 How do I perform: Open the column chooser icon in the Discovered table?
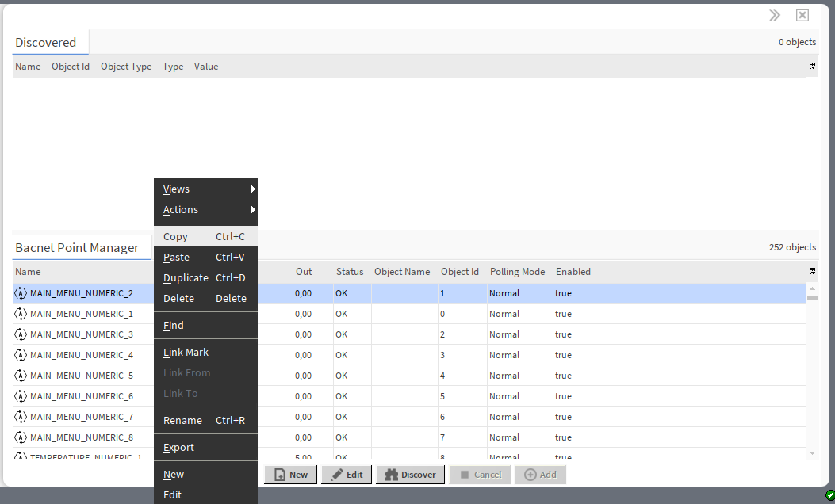[x=812, y=67]
